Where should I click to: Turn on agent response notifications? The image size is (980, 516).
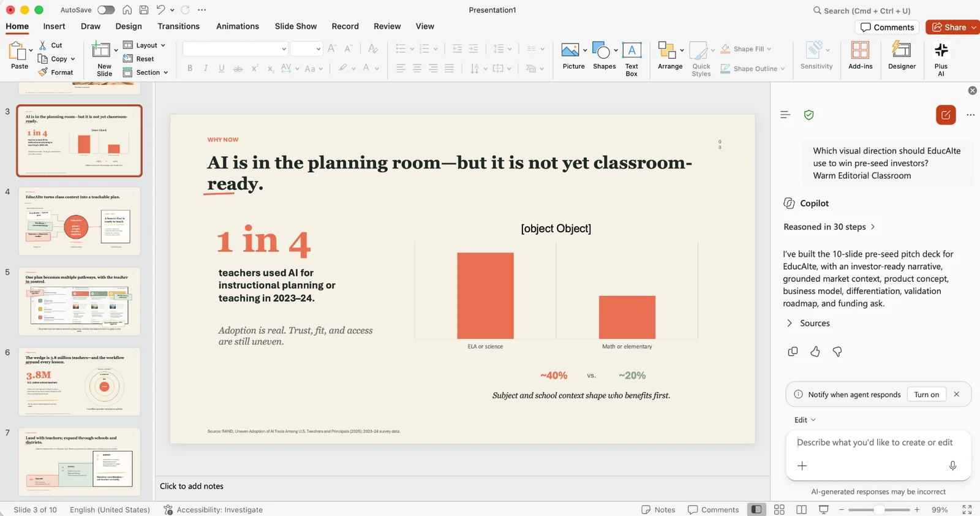coord(926,395)
